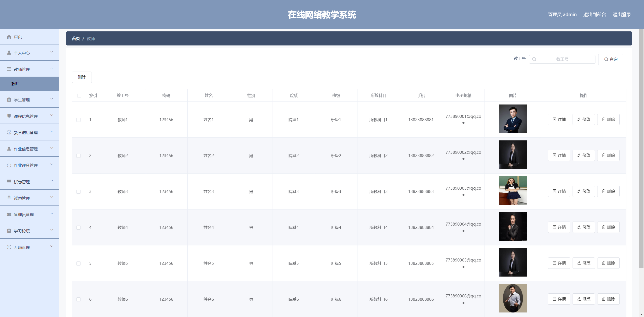
Task: Click 首页 in the breadcrumb
Action: click(x=76, y=38)
